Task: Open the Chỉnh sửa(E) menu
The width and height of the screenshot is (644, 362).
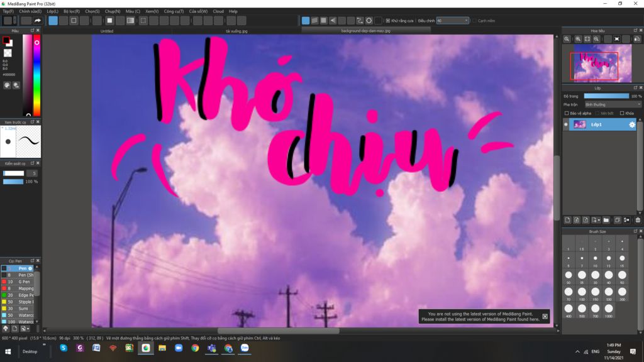Action: (x=30, y=11)
